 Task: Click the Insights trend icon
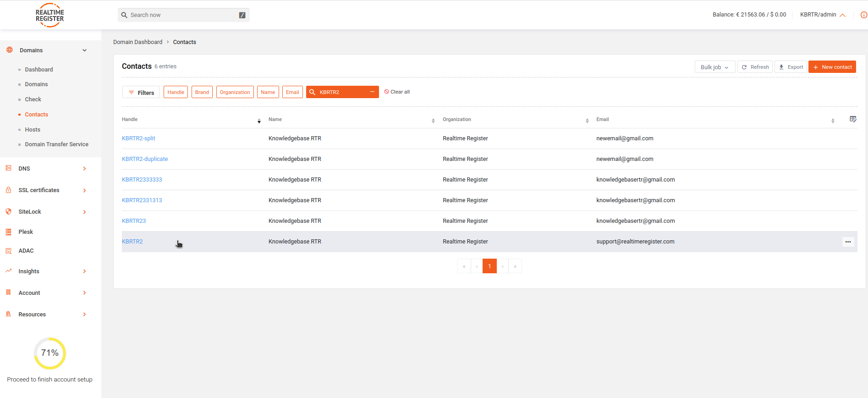tap(9, 271)
